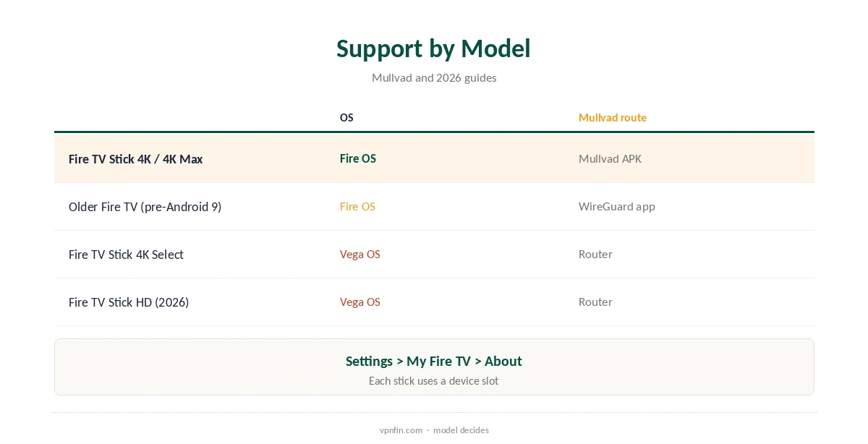Click 'Settings > My Fire TV > About' text
This screenshot has width=868, height=444.
[x=433, y=361]
